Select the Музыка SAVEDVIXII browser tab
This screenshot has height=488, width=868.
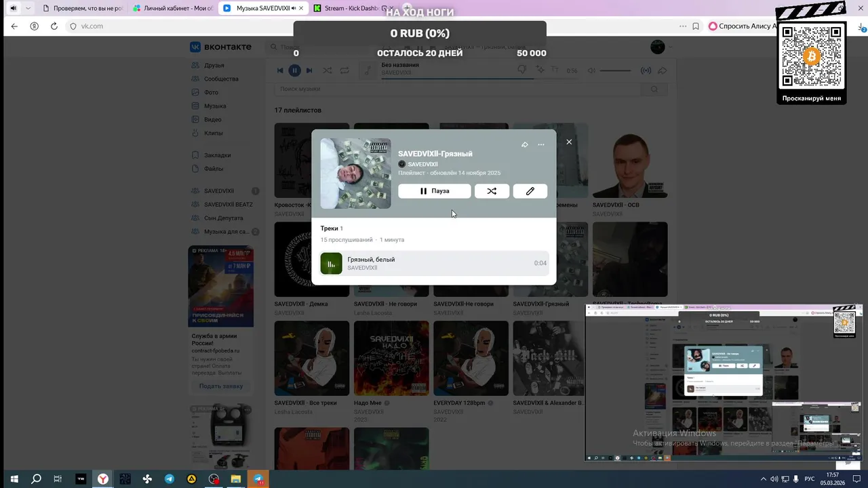pos(263,8)
